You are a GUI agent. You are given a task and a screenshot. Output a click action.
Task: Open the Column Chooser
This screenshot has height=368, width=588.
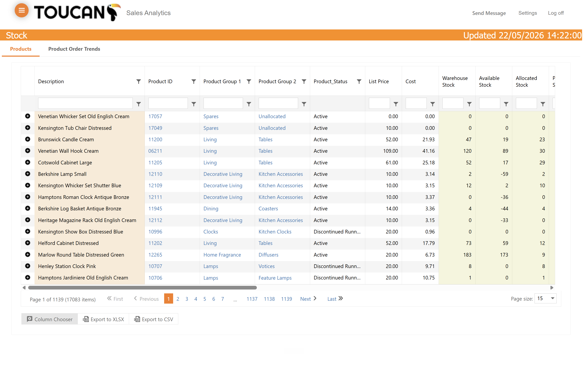click(x=50, y=319)
